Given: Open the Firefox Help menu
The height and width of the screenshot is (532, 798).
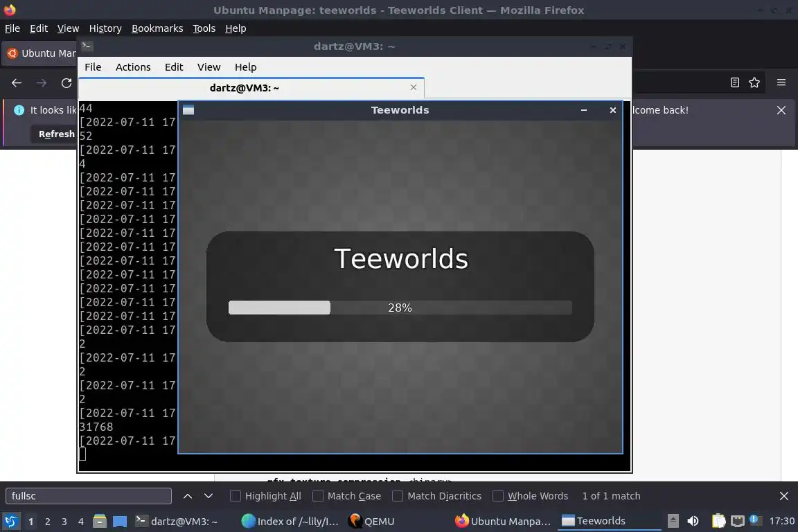Looking at the screenshot, I should click(x=236, y=28).
